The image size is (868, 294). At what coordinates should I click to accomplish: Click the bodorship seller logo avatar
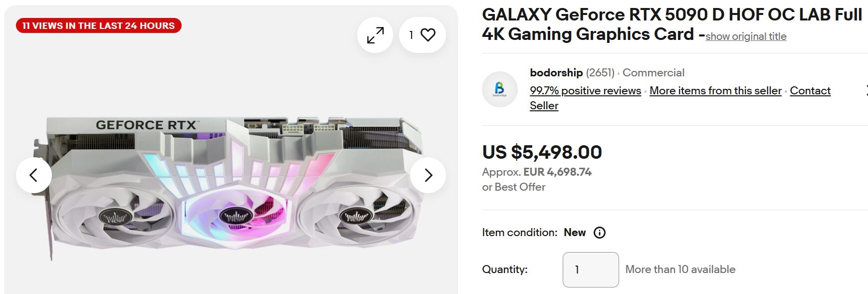click(499, 90)
